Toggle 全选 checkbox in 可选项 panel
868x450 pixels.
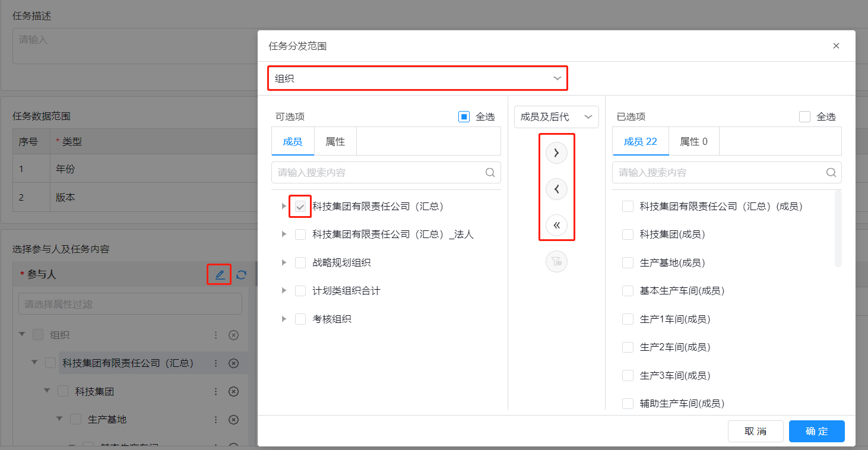(x=464, y=117)
